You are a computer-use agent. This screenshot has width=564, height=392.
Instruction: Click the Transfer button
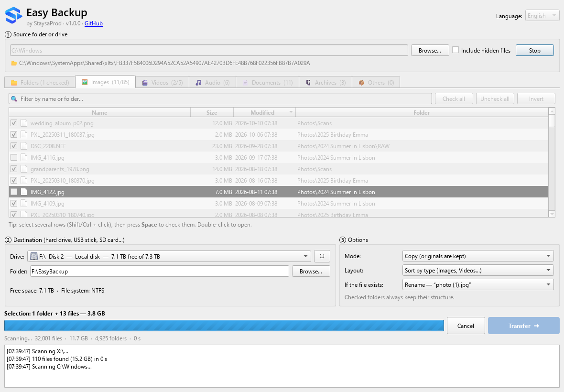coord(523,326)
